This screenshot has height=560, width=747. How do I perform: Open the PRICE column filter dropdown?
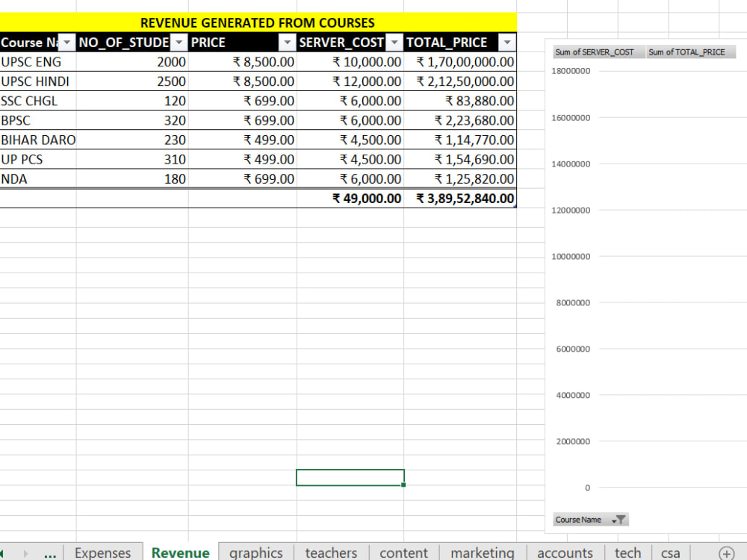tap(287, 42)
